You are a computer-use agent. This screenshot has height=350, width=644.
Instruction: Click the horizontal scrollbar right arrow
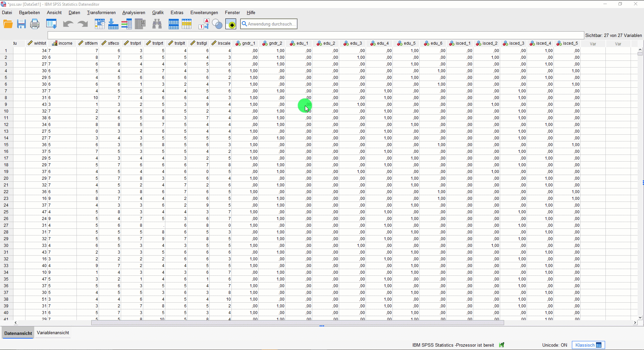click(x=635, y=322)
